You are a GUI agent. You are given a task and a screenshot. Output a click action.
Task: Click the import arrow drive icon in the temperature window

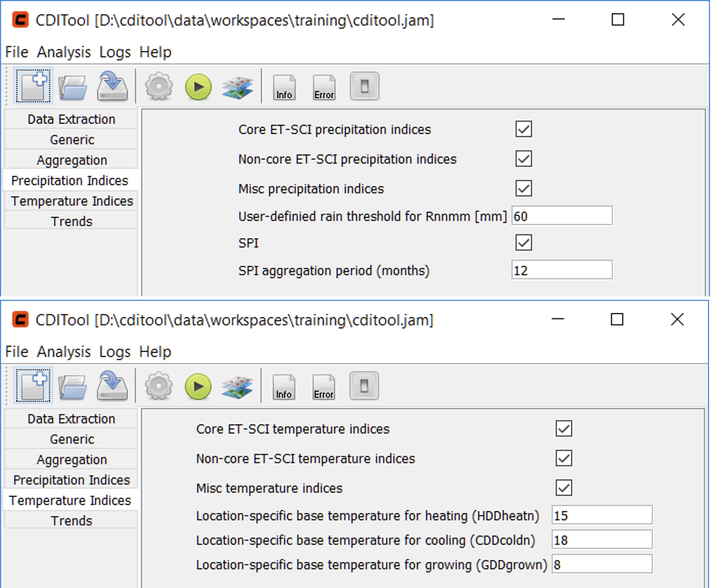click(x=112, y=387)
